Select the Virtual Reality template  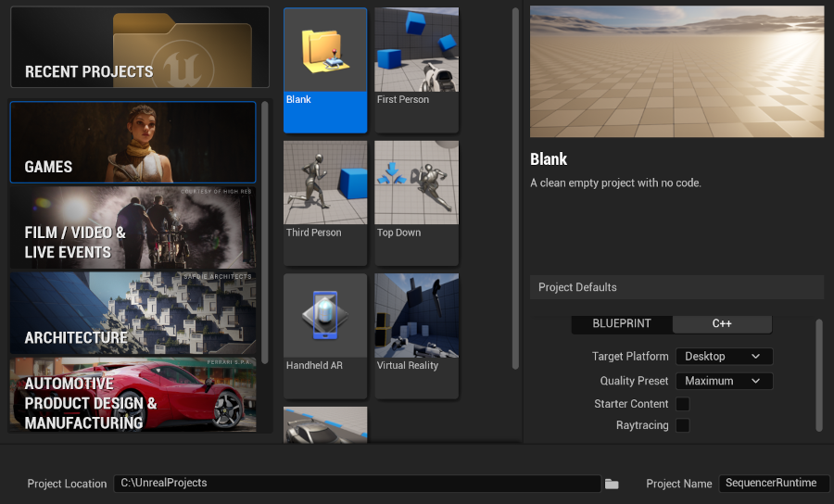pos(416,335)
